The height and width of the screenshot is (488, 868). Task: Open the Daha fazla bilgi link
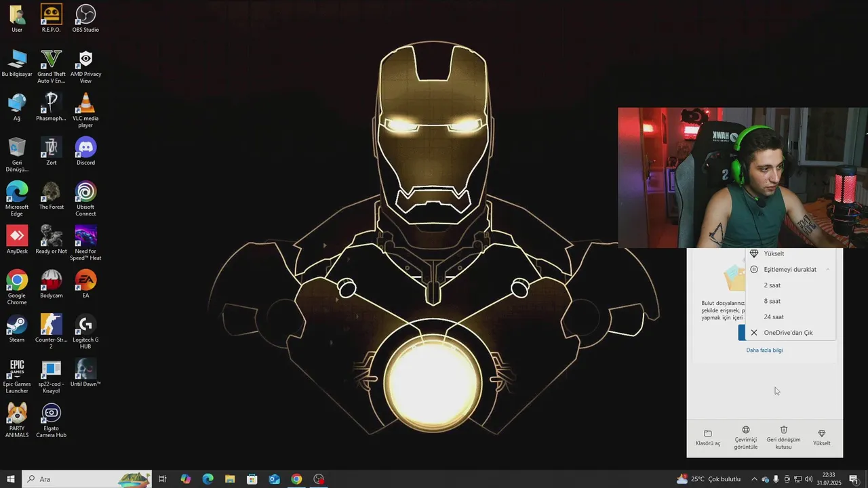point(764,350)
